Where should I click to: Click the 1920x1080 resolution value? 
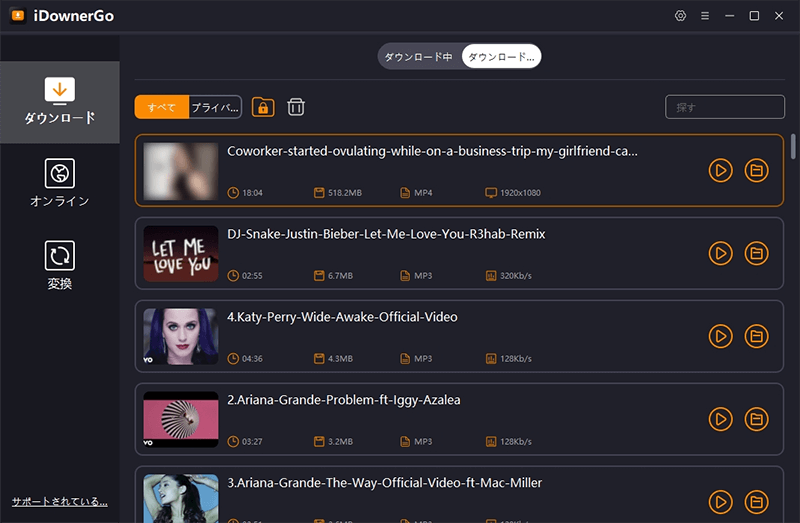(520, 193)
